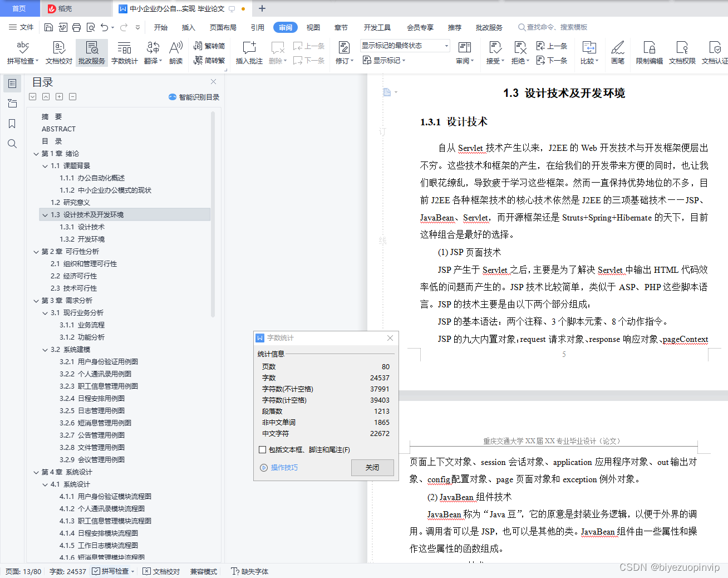Image resolution: width=728 pixels, height=578 pixels.
Task: Switch to 开发工具 ribbon tab
Action: pos(377,27)
